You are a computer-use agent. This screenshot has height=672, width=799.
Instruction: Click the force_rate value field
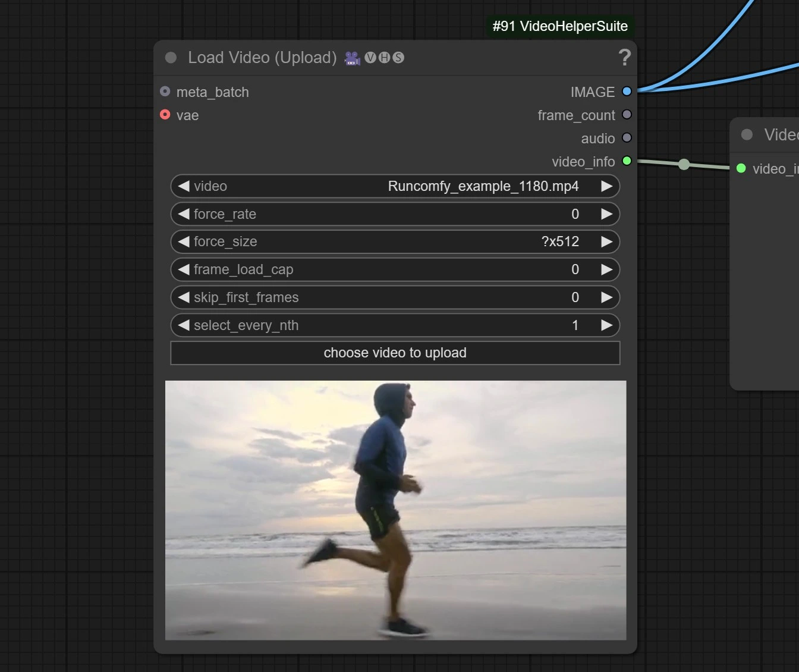(x=395, y=214)
